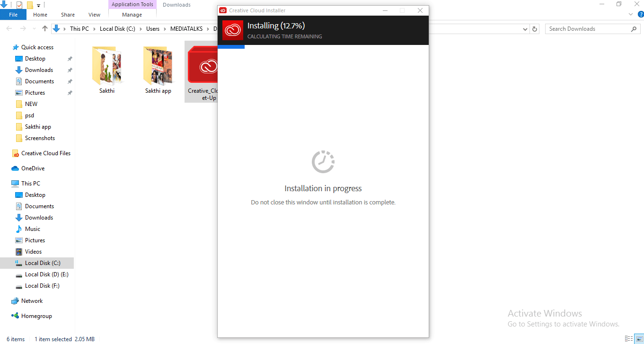
Task: Open the Customize Quick Access Toolbar dropdown
Action: click(x=39, y=5)
